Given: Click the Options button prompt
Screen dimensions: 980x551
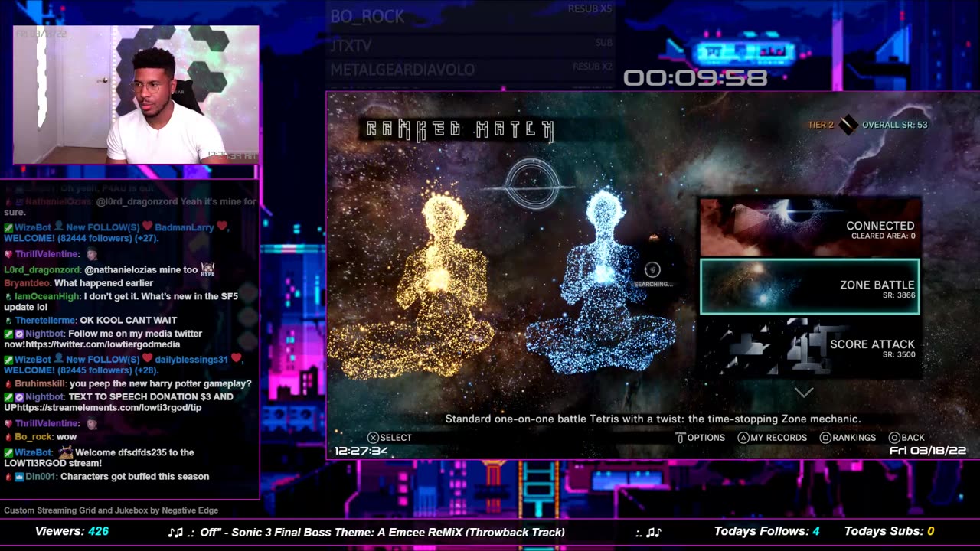Looking at the screenshot, I should pos(700,438).
